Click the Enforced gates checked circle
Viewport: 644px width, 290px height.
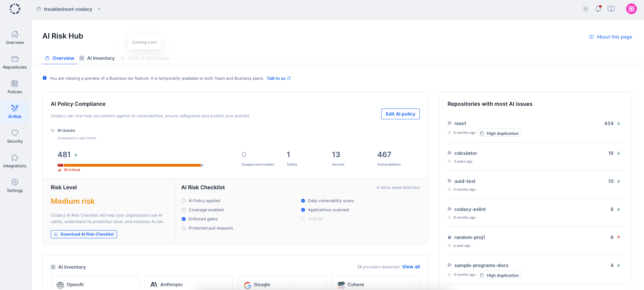click(184, 219)
